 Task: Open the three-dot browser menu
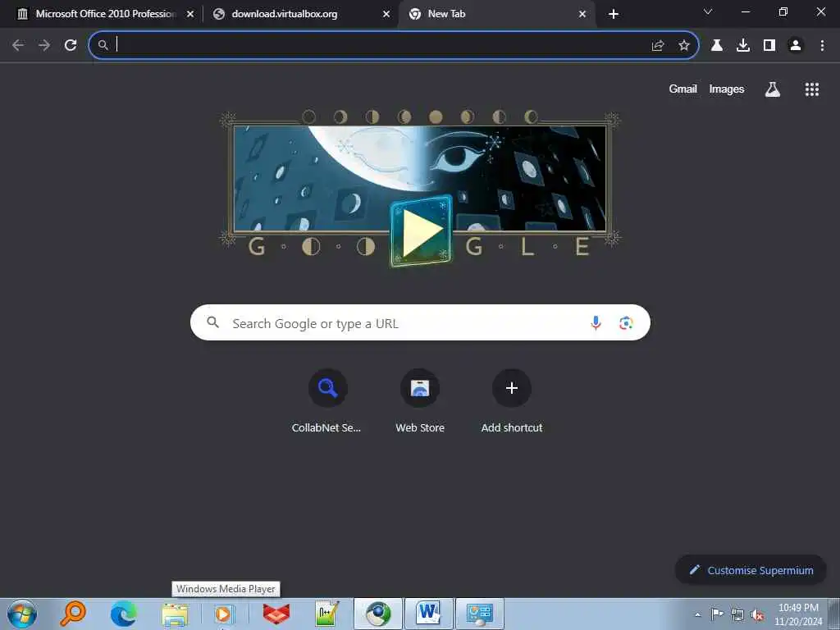click(x=822, y=45)
